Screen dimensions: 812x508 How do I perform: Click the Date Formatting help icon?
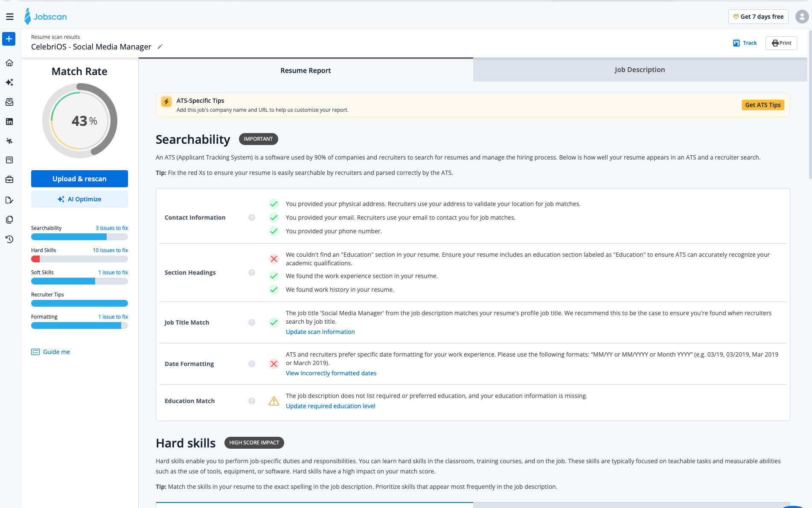(252, 364)
